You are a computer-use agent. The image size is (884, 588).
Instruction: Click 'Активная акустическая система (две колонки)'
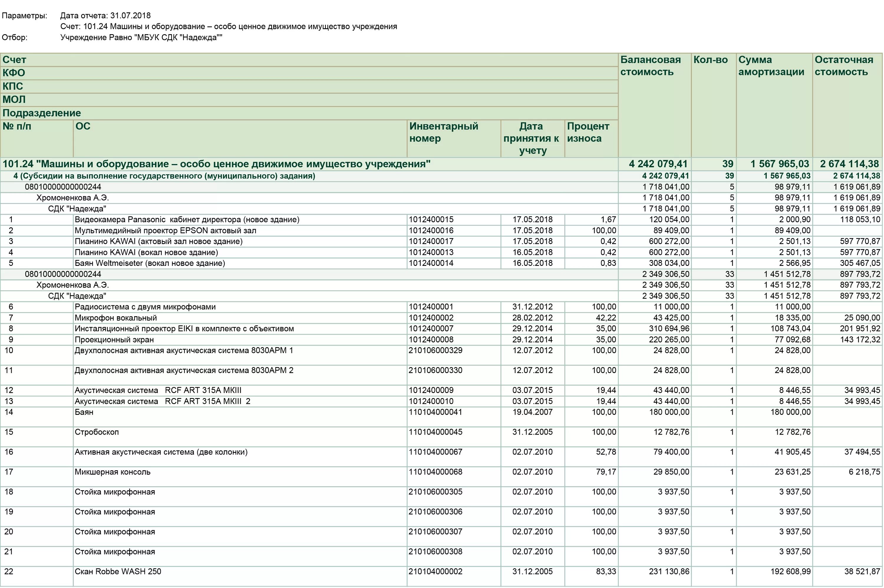point(161,452)
